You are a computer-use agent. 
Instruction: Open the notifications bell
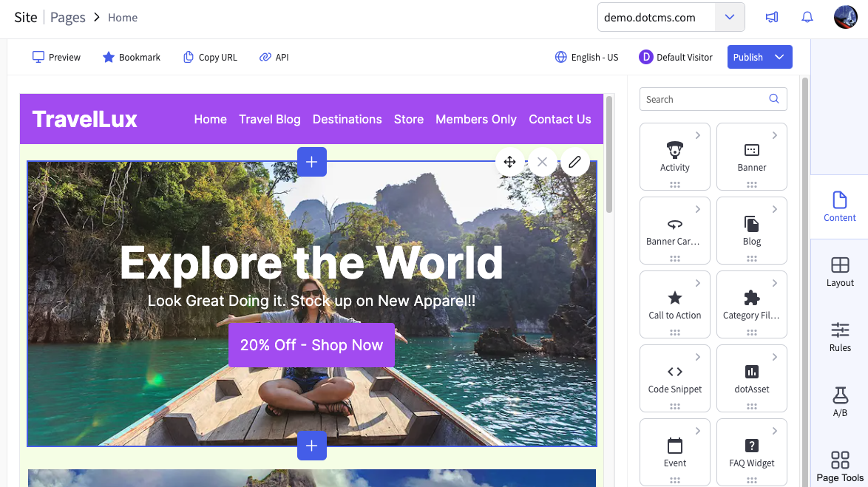pyautogui.click(x=807, y=17)
